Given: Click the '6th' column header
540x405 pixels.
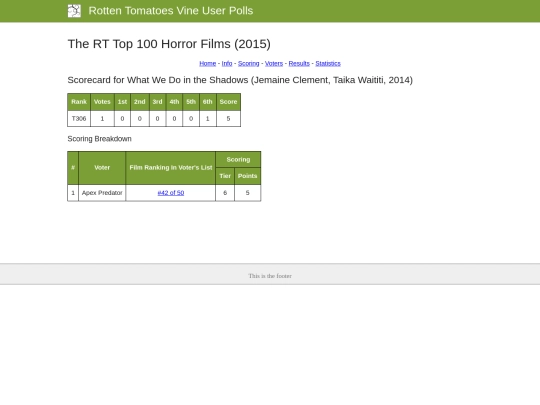Looking at the screenshot, I should tap(208, 102).
